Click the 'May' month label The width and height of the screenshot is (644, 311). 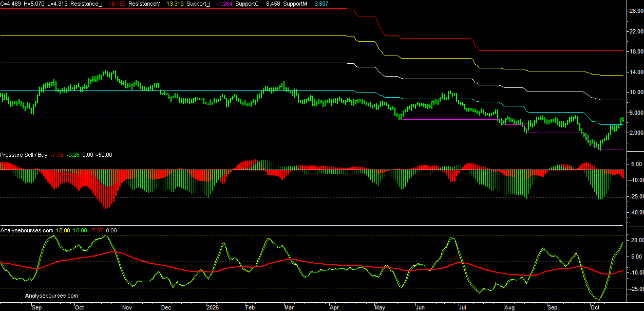pos(381,307)
